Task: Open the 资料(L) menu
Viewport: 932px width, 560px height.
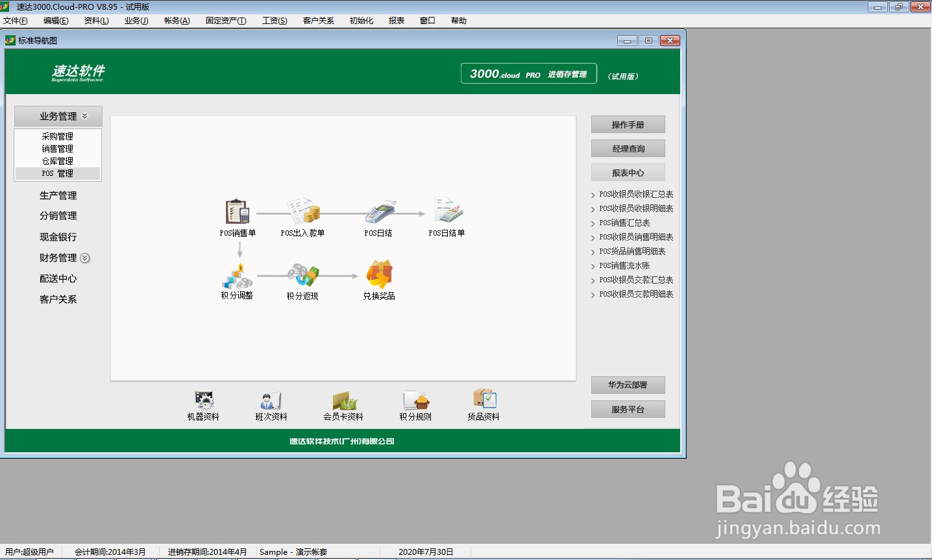Action: 97,21
